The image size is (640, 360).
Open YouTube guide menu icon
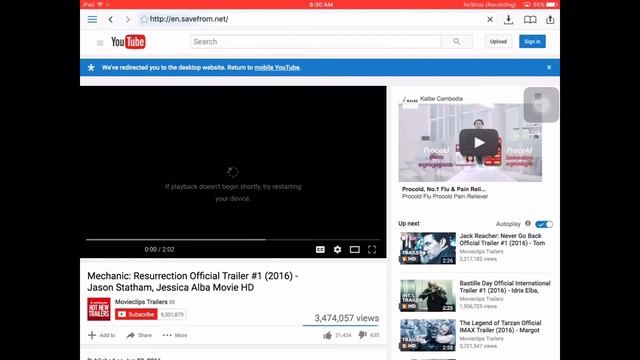click(100, 42)
